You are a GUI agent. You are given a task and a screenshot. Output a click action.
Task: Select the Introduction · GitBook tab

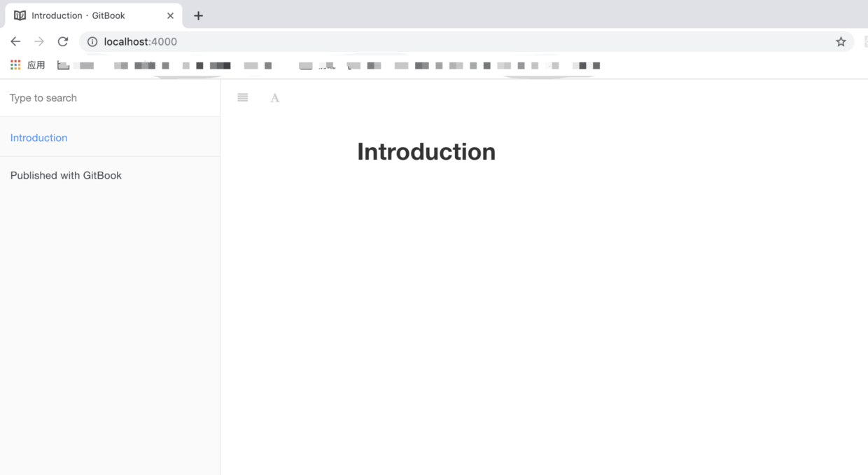tap(94, 15)
